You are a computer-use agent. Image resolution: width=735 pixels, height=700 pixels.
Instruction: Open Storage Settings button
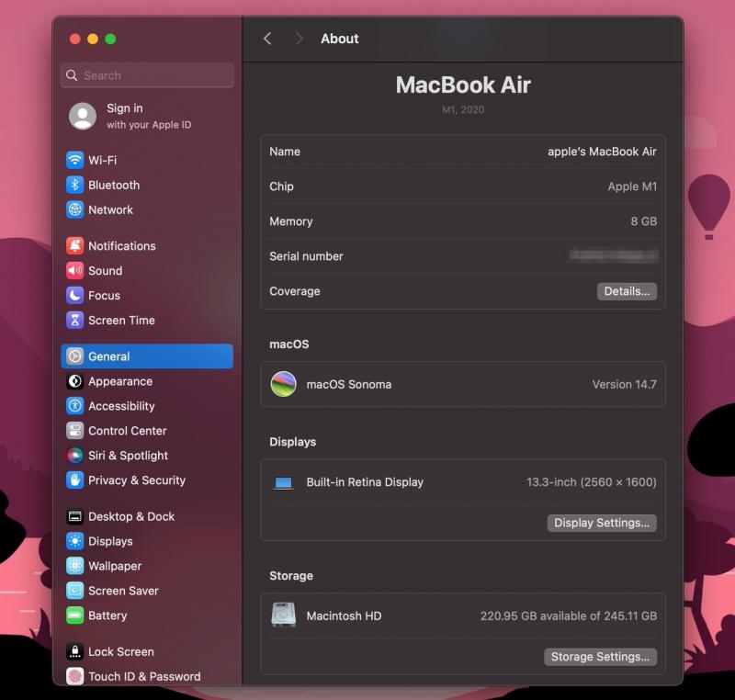click(x=601, y=657)
